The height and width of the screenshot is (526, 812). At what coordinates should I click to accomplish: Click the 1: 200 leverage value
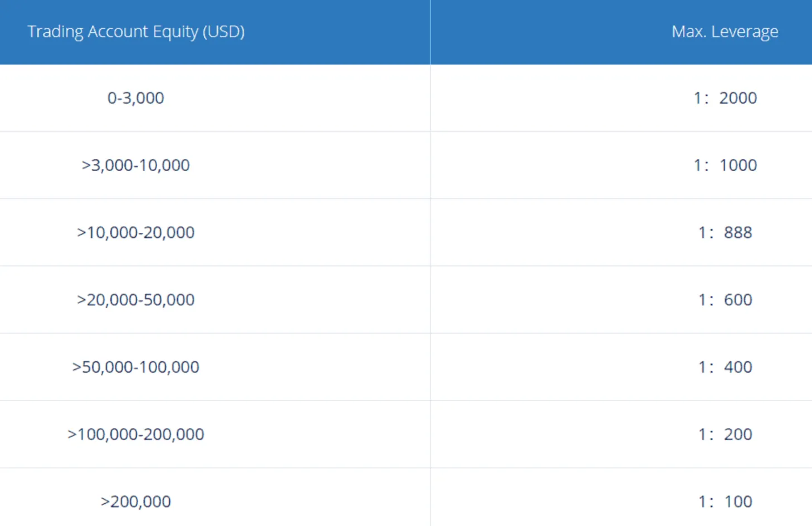click(725, 434)
